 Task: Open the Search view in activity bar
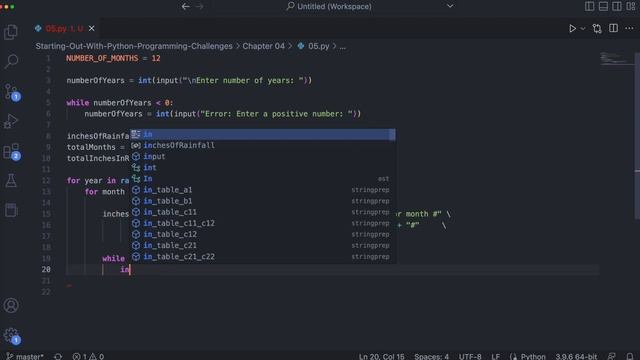click(x=11, y=62)
